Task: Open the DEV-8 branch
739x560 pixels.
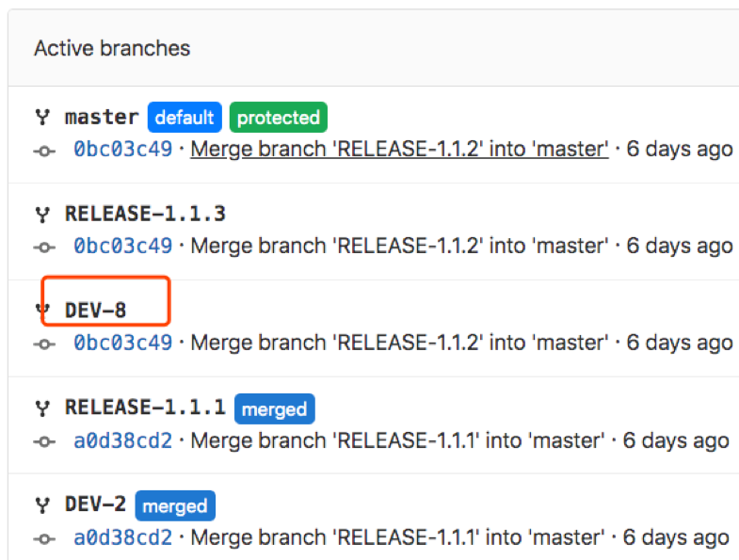Action: click(96, 311)
